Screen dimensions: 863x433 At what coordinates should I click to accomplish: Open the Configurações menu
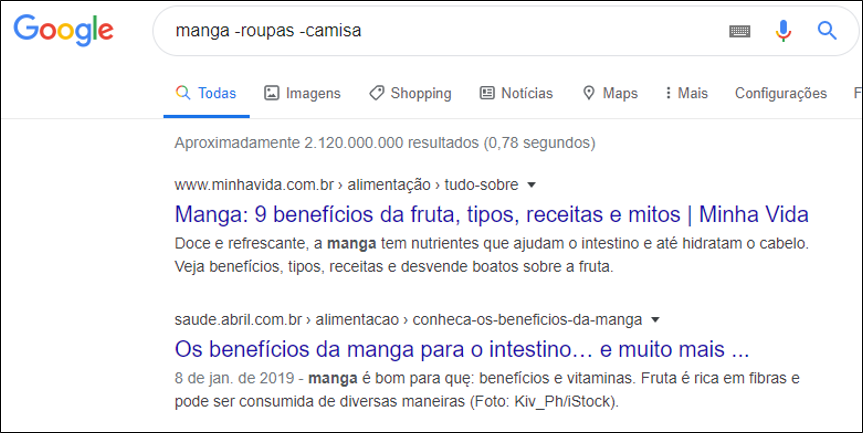point(780,93)
